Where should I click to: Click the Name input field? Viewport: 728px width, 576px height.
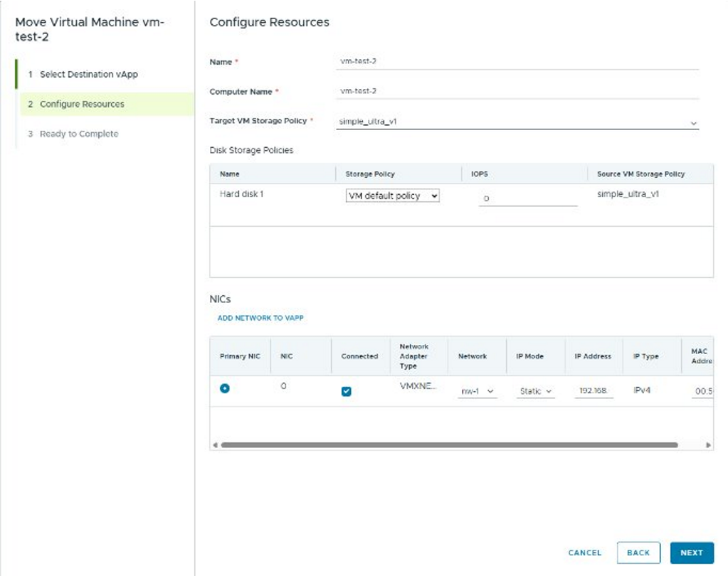point(517,61)
